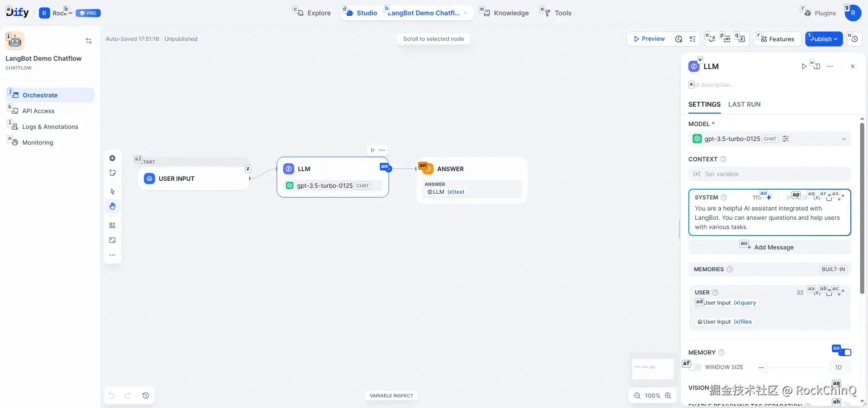Switch to the LAST RUN tab
This screenshot has width=868, height=408.
tap(744, 104)
